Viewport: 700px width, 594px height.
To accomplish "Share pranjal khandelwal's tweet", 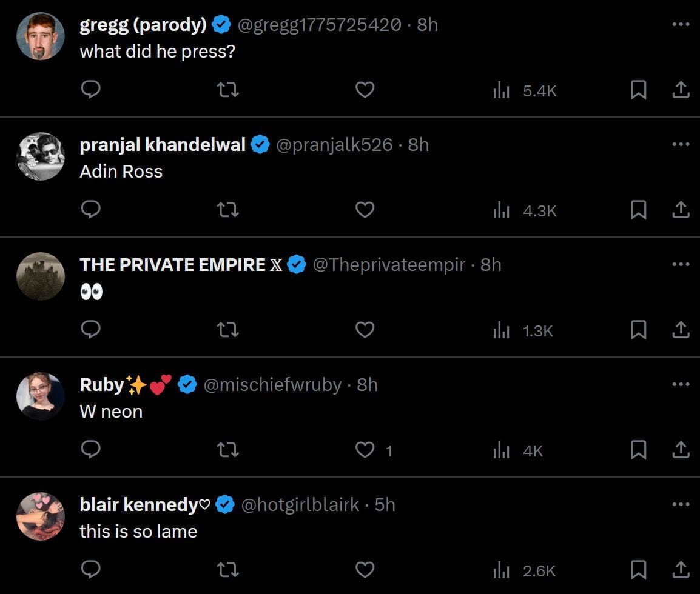I will 681,210.
